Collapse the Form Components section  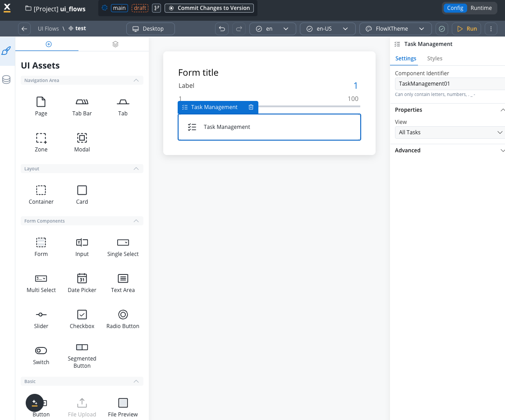[136, 221]
